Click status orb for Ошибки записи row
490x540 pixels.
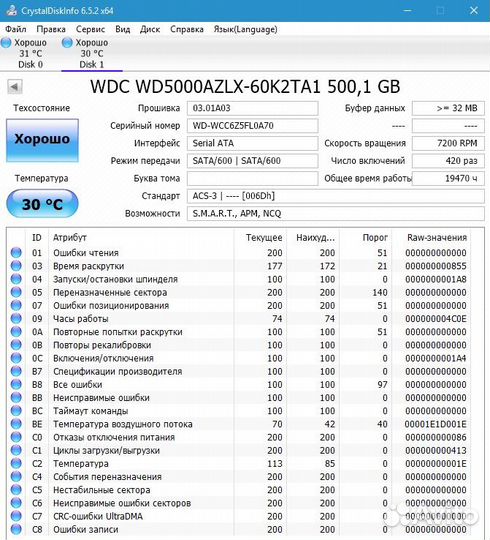pyautogui.click(x=16, y=529)
